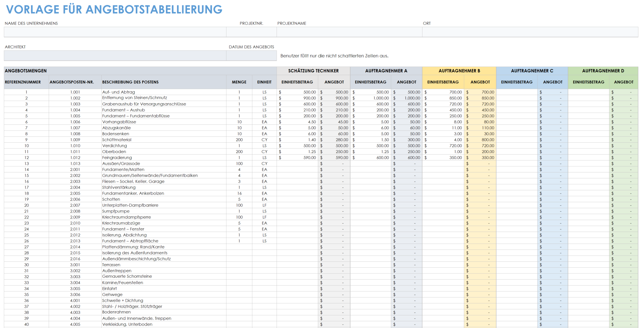Select the Ort input field
The height and width of the screenshot is (328, 644).
tap(530, 32)
